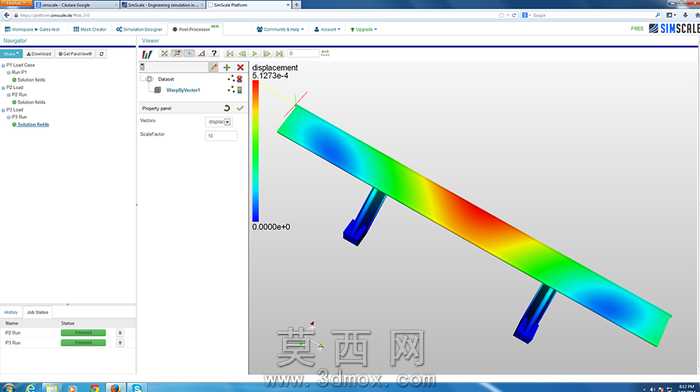The image size is (700, 392).
Task: Collapse the P3 Run tree node
Action: (8, 117)
